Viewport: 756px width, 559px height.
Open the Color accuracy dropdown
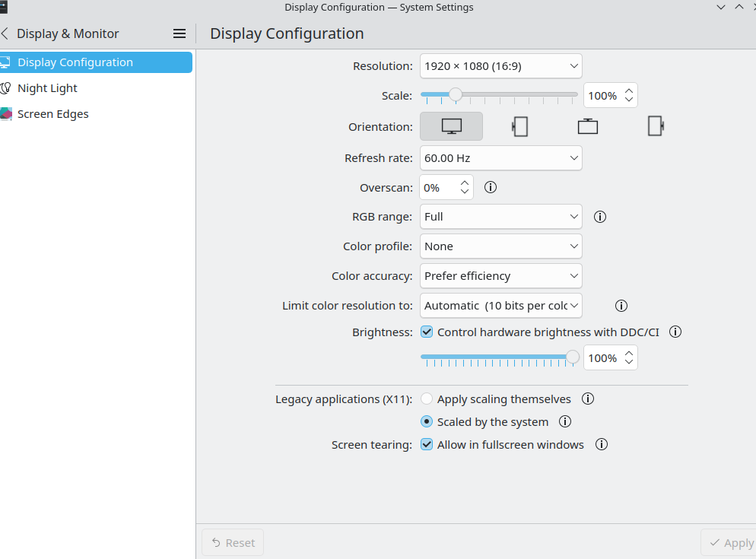(501, 276)
